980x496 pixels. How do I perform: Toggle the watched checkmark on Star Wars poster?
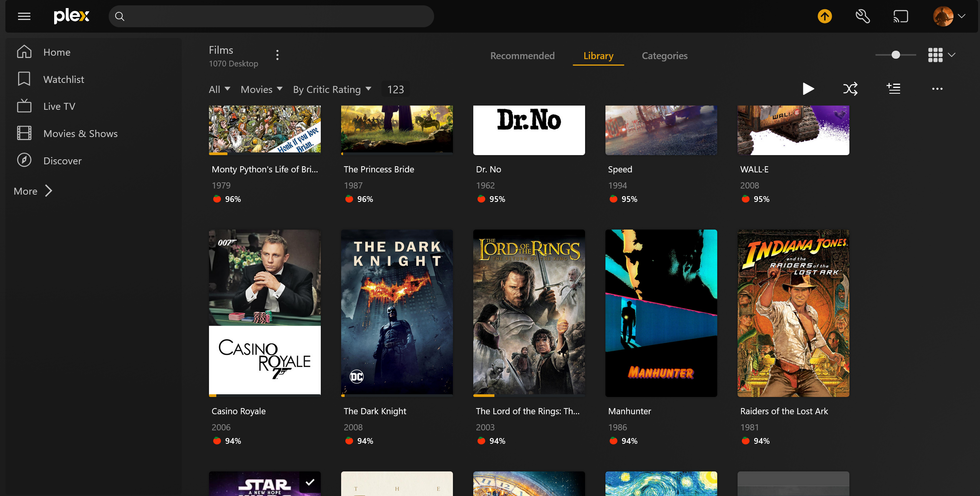310,482
